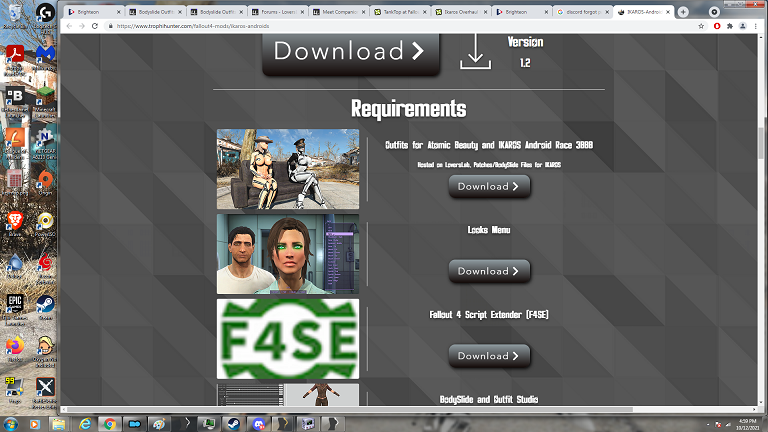This screenshot has width=768, height=432.
Task: Download the Looks Menu requirement
Action: point(489,271)
